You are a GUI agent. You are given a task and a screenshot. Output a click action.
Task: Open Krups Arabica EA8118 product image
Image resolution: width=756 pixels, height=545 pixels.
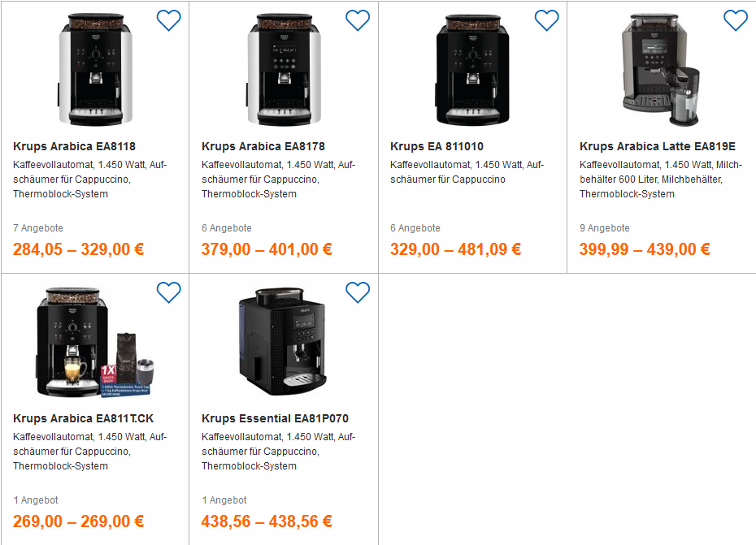tap(94, 70)
